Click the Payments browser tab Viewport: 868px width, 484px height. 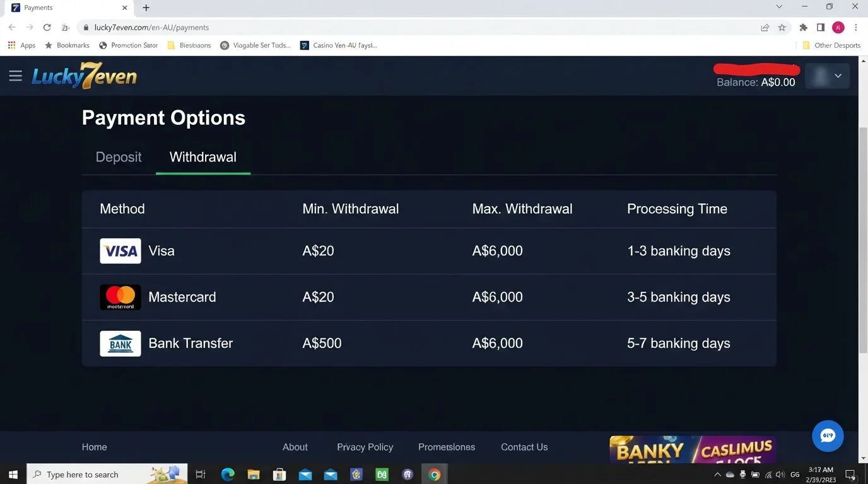(x=69, y=8)
